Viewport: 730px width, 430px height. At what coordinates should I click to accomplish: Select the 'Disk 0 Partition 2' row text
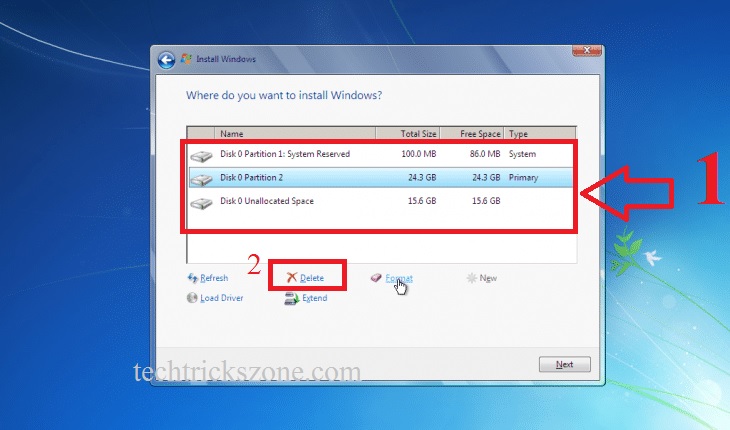coord(252,178)
